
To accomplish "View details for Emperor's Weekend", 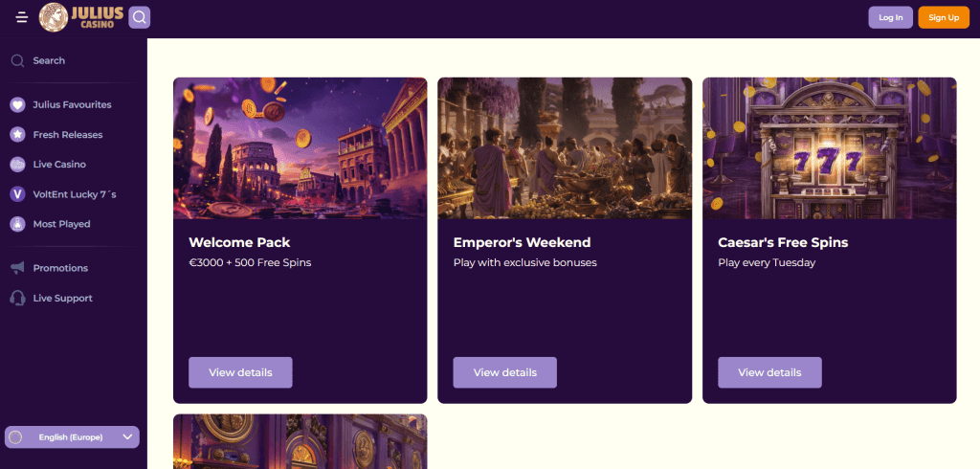I will [x=504, y=372].
